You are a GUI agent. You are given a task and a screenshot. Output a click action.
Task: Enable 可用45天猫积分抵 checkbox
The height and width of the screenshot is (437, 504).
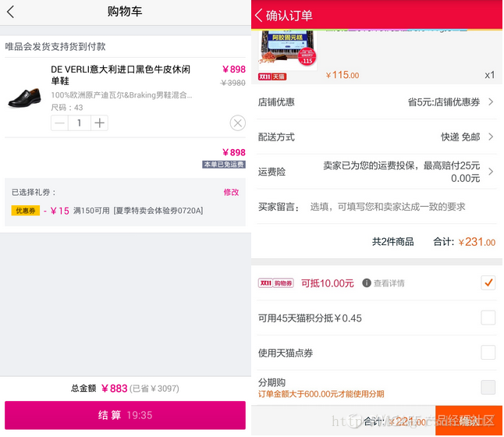[488, 318]
